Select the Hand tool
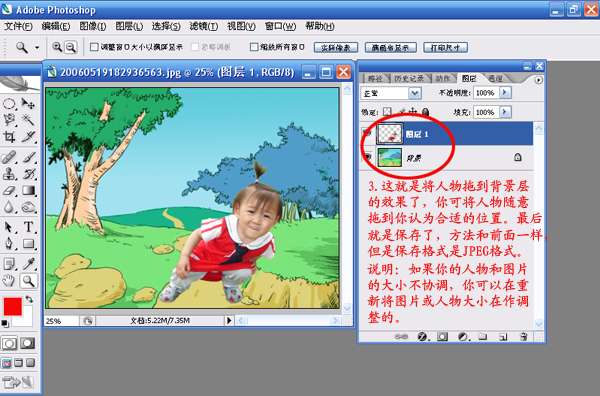This screenshot has height=396, width=600. (x=9, y=280)
